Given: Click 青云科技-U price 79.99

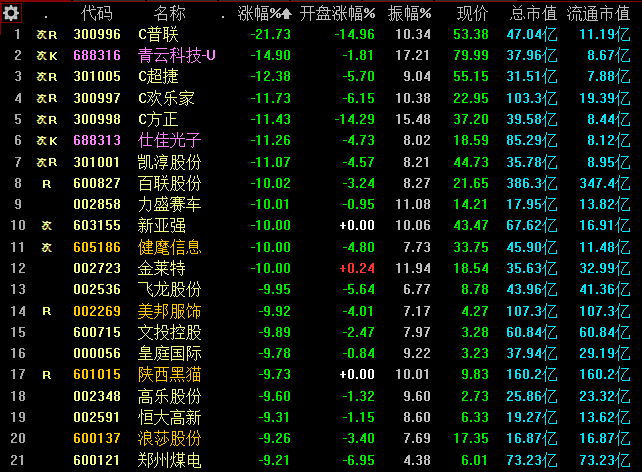Looking at the screenshot, I should coord(471,55).
